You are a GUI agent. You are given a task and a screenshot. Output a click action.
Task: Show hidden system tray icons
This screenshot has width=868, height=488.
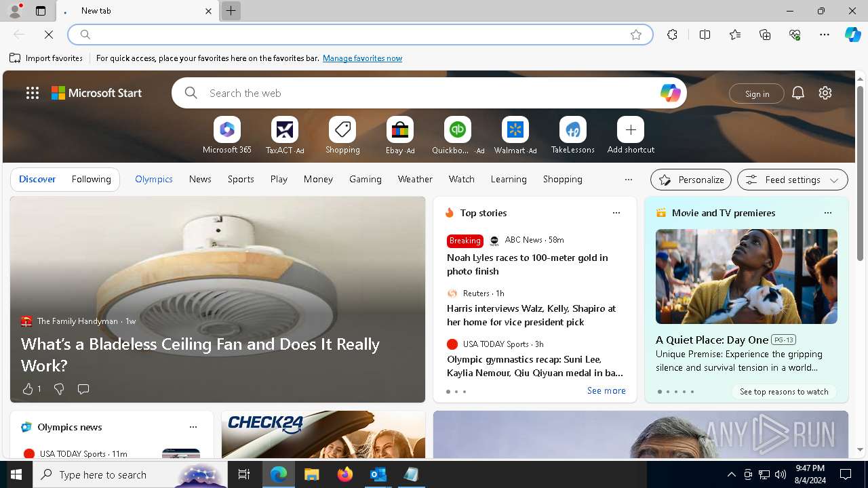click(731, 474)
